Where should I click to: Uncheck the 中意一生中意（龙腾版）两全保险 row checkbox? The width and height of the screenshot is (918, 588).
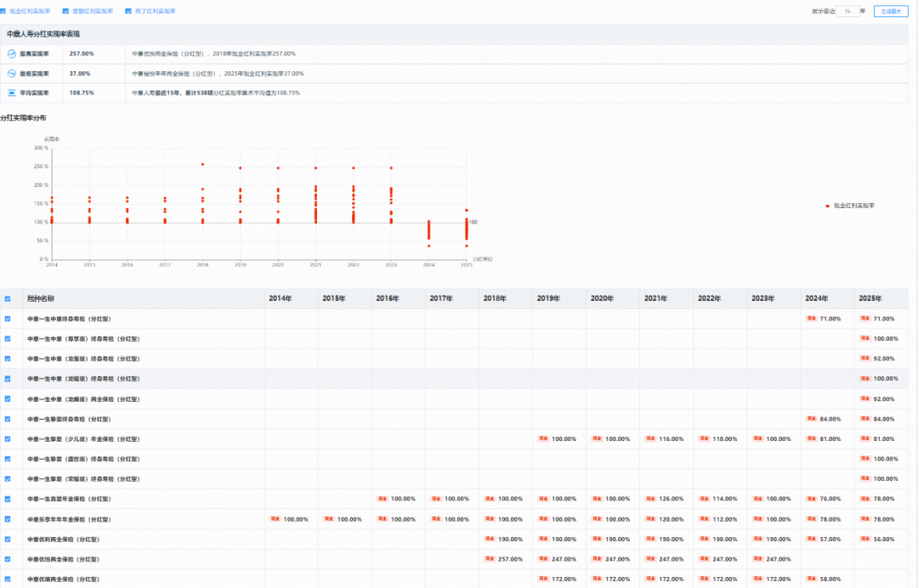(8, 399)
